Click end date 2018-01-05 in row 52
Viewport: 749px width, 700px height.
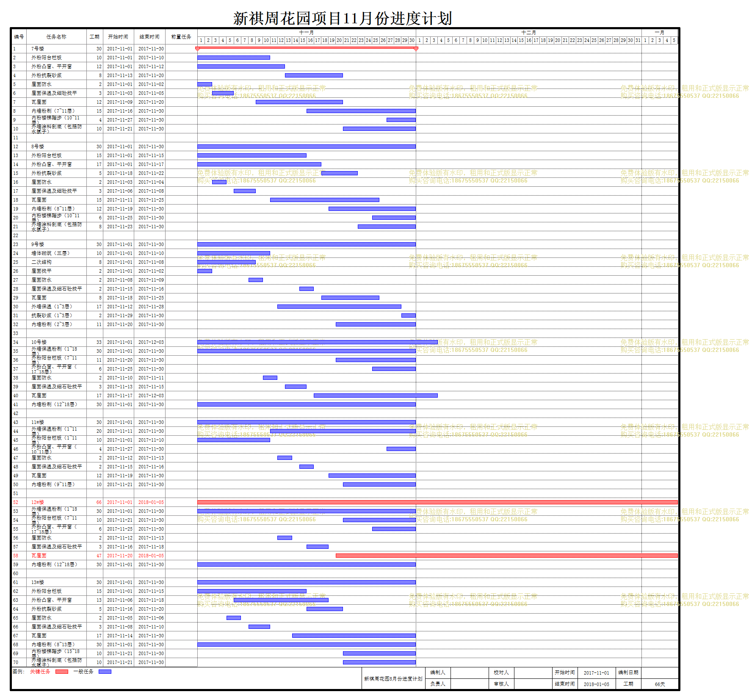[151, 502]
